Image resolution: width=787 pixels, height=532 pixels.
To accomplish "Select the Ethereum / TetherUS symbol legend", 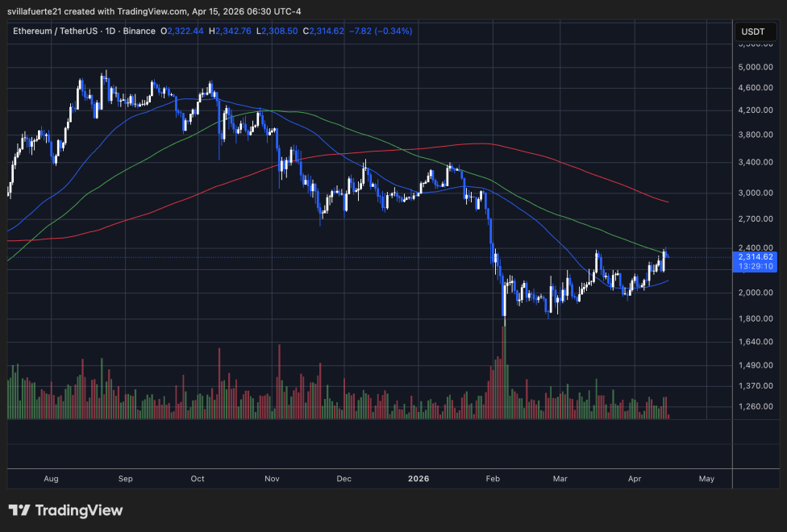I will (x=56, y=31).
